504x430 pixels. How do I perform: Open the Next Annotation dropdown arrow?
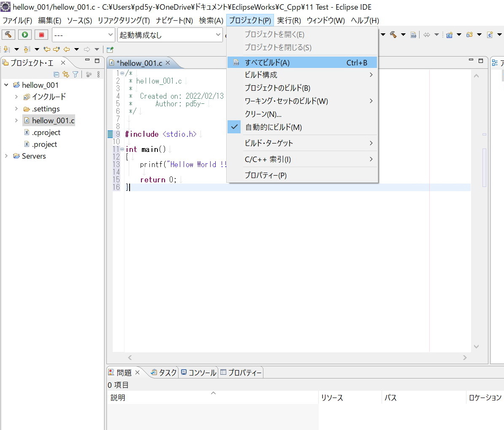point(16,49)
